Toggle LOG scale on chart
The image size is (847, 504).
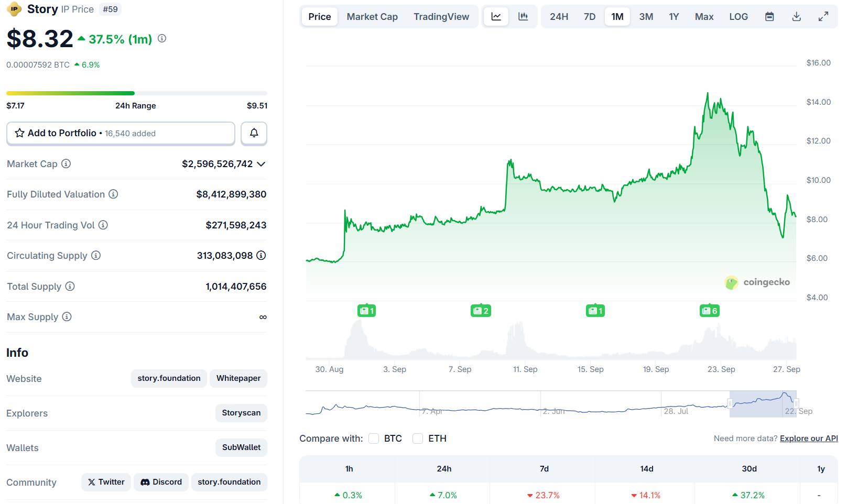(x=739, y=17)
